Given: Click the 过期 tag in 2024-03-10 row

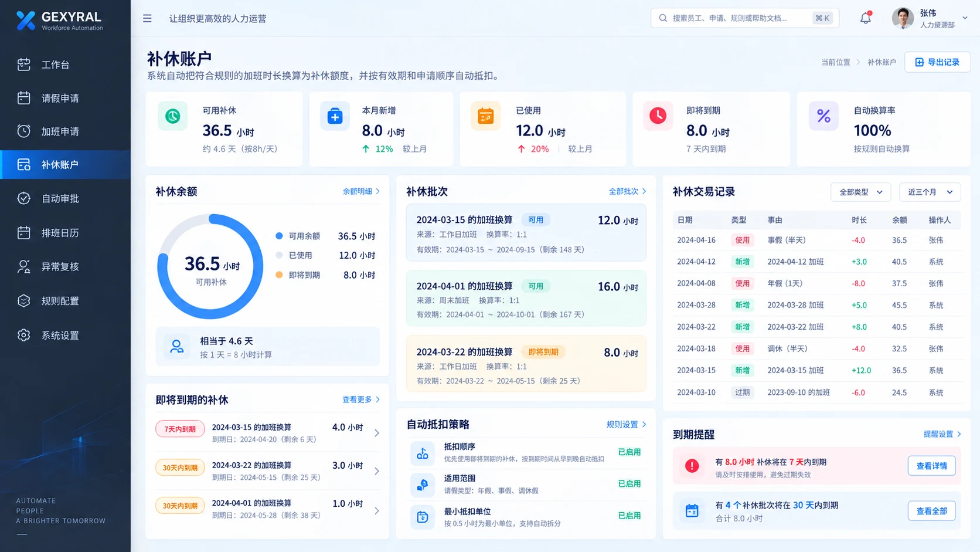Looking at the screenshot, I should tap(742, 392).
